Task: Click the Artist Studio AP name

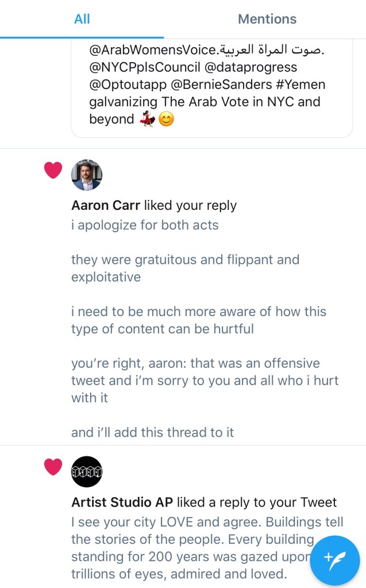Action: (x=122, y=502)
